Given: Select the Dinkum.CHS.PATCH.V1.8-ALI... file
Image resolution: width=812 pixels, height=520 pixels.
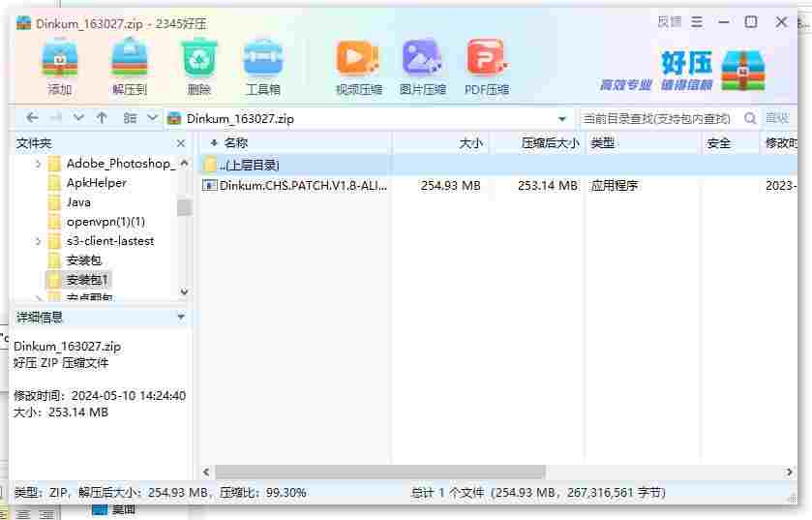Looking at the screenshot, I should [x=295, y=185].
